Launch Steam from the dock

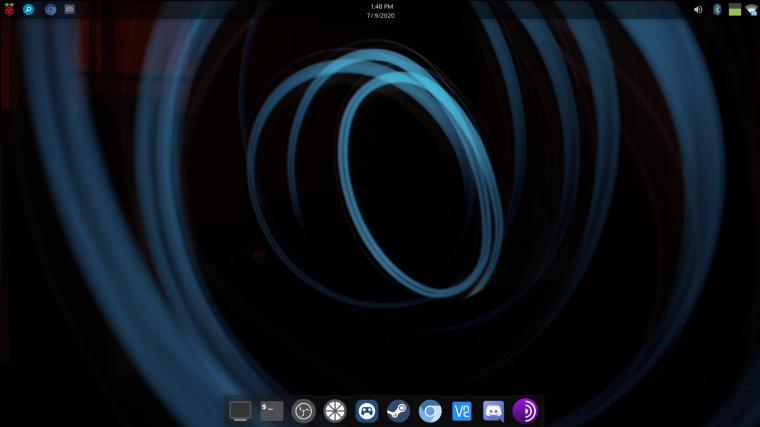[398, 411]
